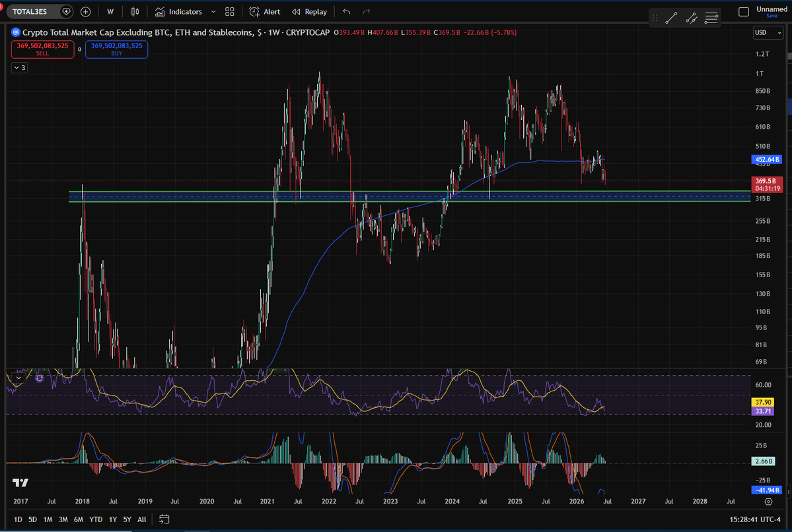The width and height of the screenshot is (792, 532).
Task: Click the 37.90 RSI average value label
Action: tap(763, 402)
